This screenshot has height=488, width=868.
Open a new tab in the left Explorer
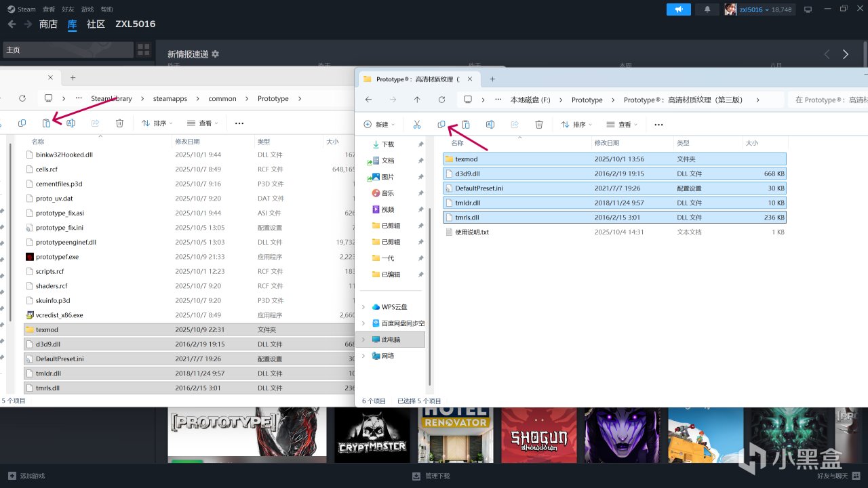(x=73, y=78)
